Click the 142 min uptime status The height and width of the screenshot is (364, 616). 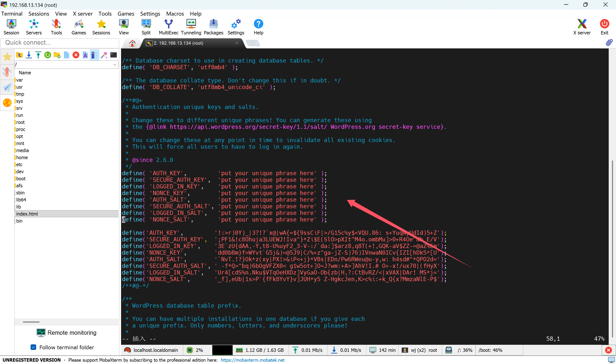coord(382,350)
